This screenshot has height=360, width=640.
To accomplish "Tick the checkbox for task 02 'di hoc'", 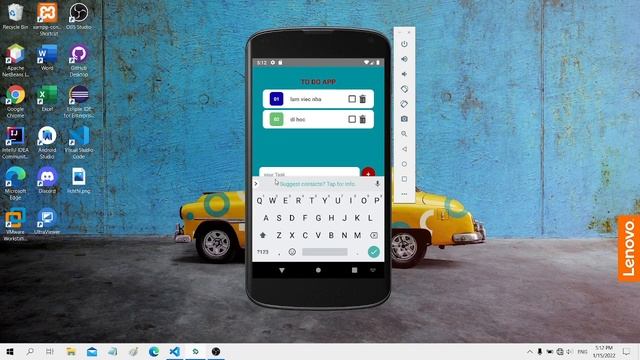I will point(352,119).
